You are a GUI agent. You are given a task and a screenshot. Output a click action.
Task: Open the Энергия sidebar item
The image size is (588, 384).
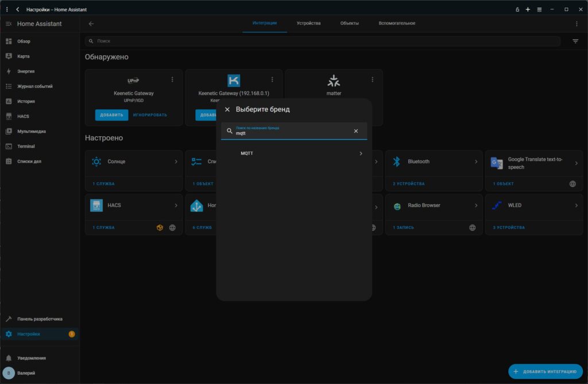click(x=26, y=71)
